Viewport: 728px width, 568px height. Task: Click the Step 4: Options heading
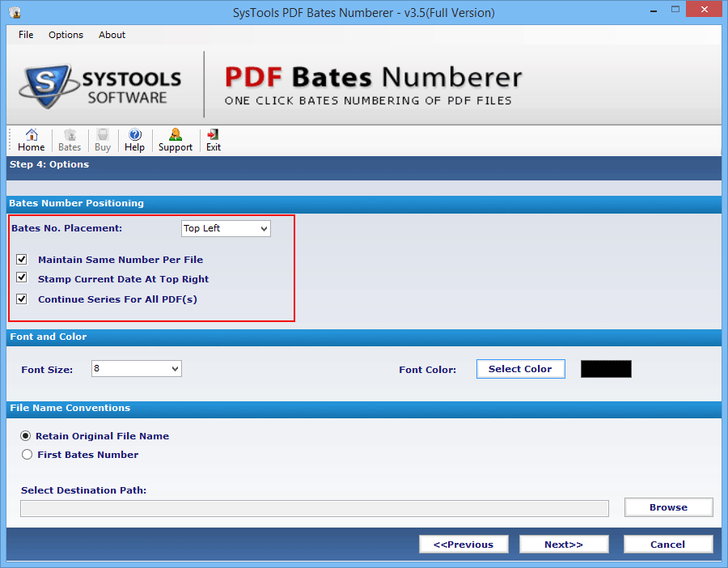[49, 164]
